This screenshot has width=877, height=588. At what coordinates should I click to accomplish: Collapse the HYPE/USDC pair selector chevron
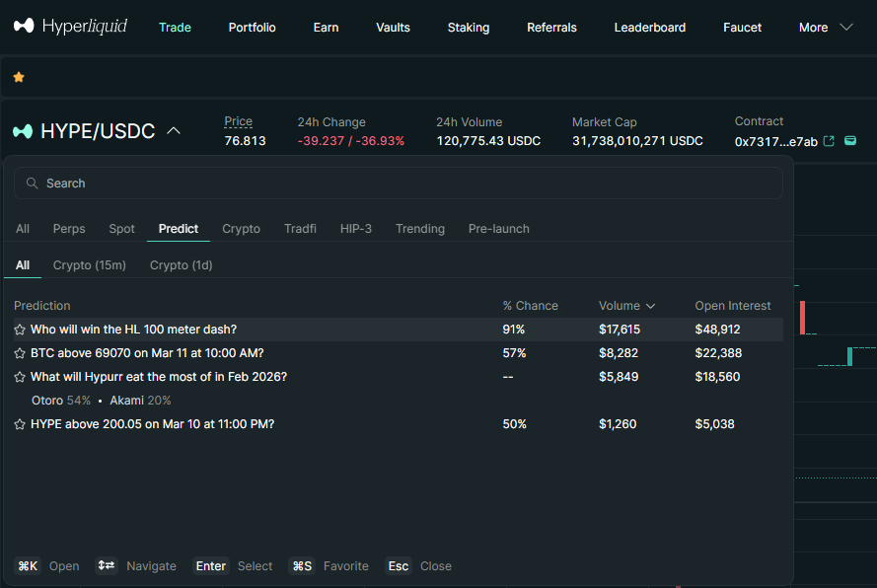pos(174,131)
